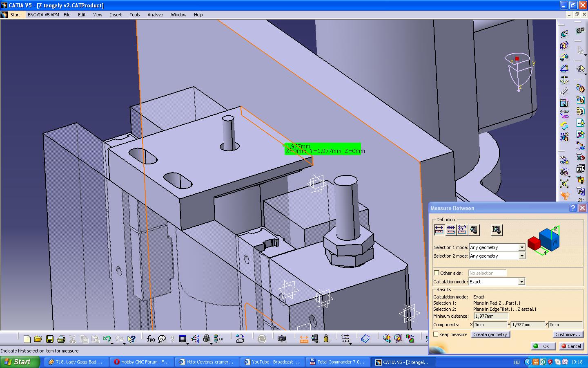The height and width of the screenshot is (368, 588).
Task: Select chain measure mode in Definition
Action: [x=450, y=230]
